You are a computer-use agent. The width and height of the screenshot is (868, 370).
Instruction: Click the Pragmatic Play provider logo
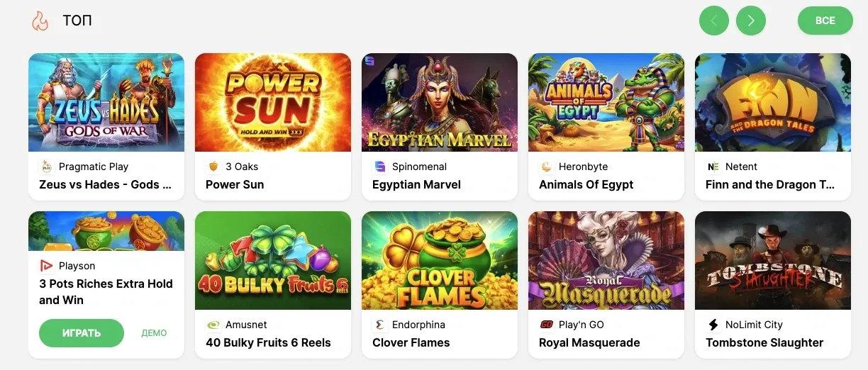[46, 167]
